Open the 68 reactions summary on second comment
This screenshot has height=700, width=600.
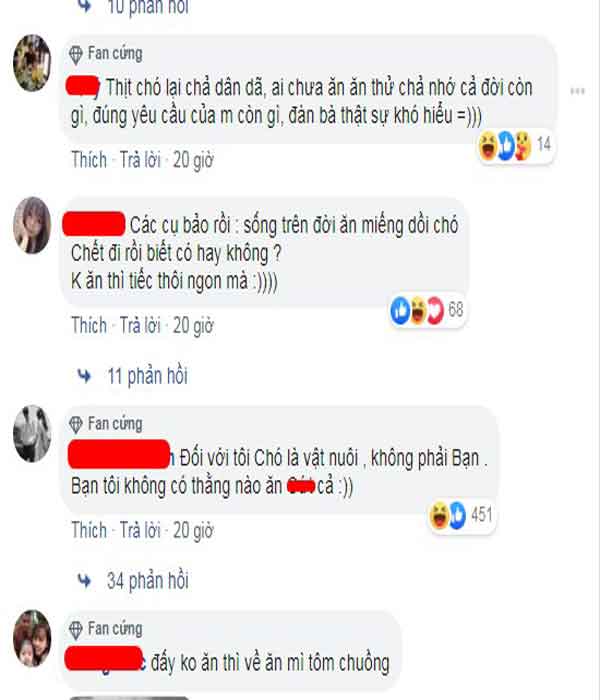pyautogui.click(x=428, y=310)
